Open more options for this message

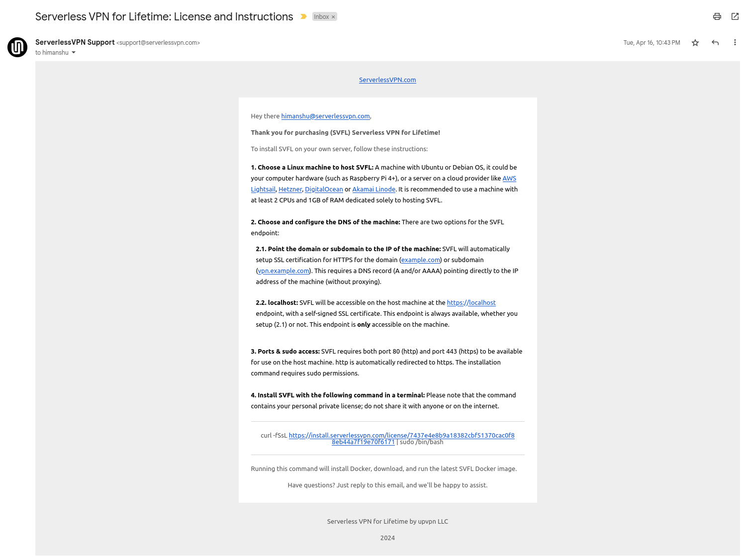(735, 42)
